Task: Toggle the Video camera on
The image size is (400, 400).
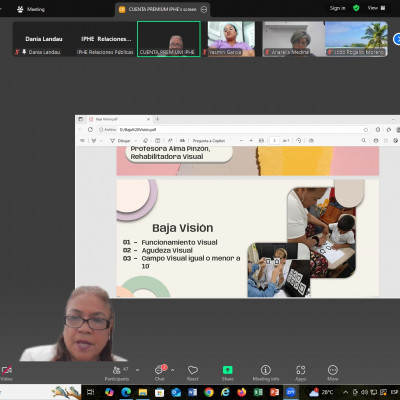Action: coord(6,373)
